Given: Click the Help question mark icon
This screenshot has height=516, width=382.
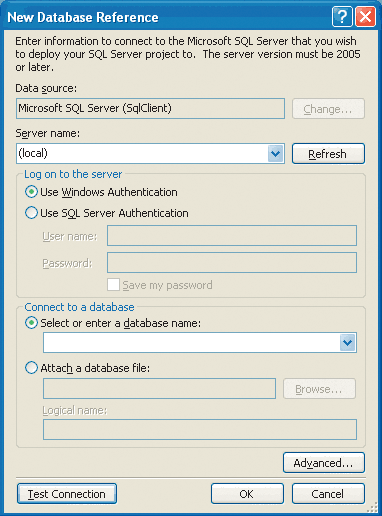Looking at the screenshot, I should tap(342, 16).
